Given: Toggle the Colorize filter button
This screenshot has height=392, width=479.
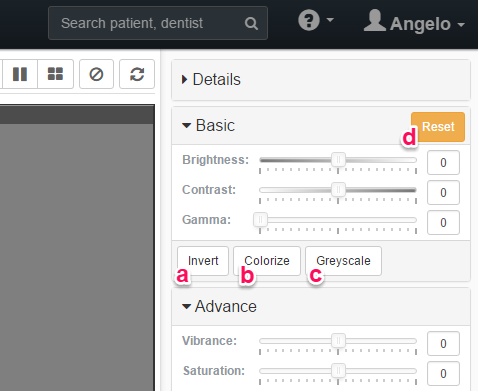Looking at the screenshot, I should 267,261.
